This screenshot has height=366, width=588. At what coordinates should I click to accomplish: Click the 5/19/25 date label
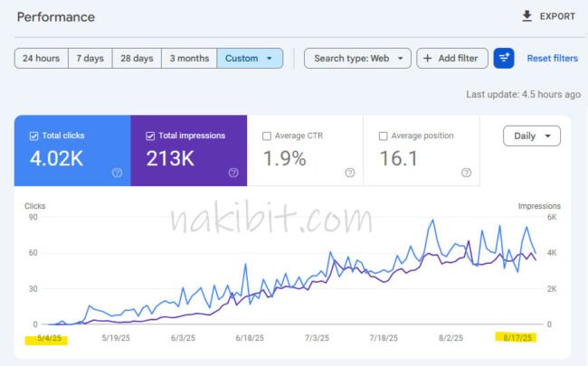(116, 338)
